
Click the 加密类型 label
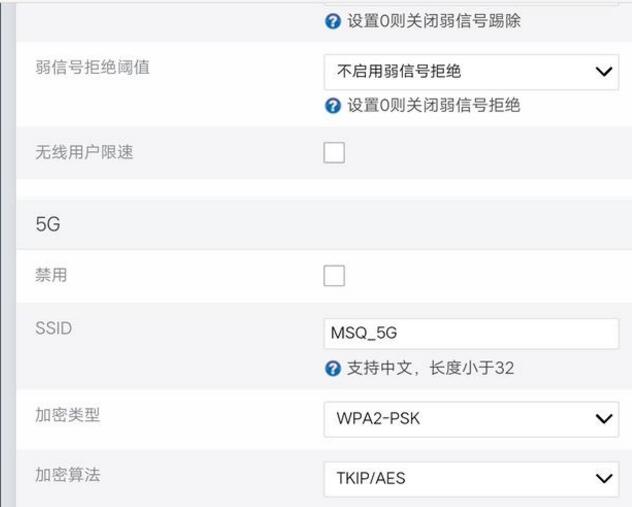(68, 415)
